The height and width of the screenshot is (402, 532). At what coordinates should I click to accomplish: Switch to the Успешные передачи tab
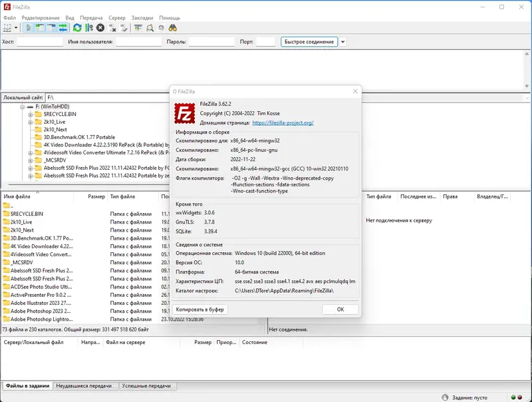click(x=146, y=386)
